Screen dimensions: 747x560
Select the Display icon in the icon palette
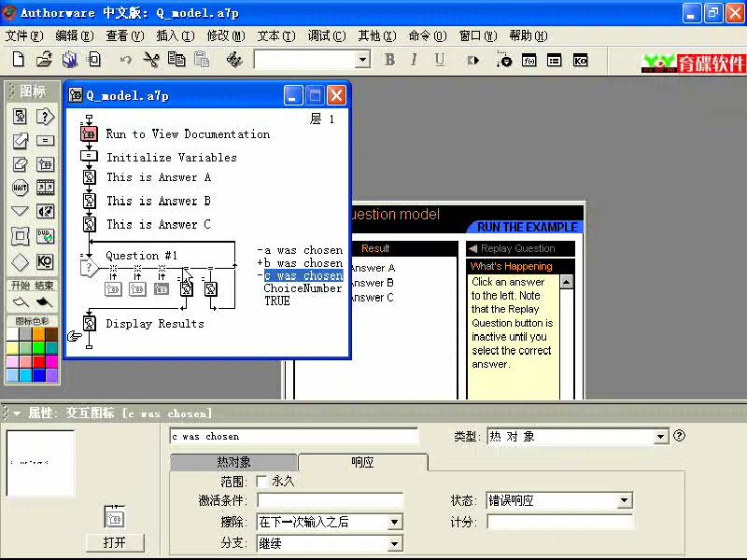pyautogui.click(x=20, y=117)
